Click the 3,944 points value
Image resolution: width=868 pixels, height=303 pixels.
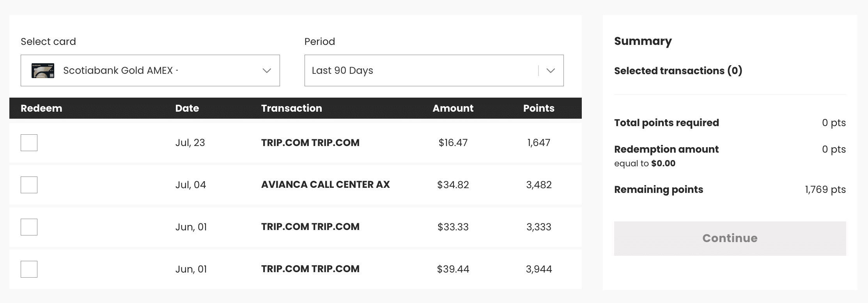539,269
